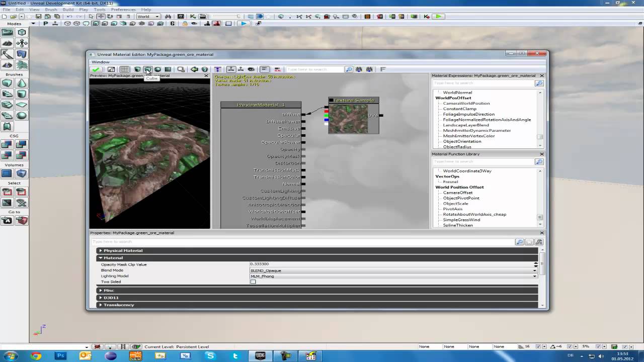This screenshot has height=362, width=644.
Task: Click the magnifier search icon in Material Expressions
Action: point(539,83)
